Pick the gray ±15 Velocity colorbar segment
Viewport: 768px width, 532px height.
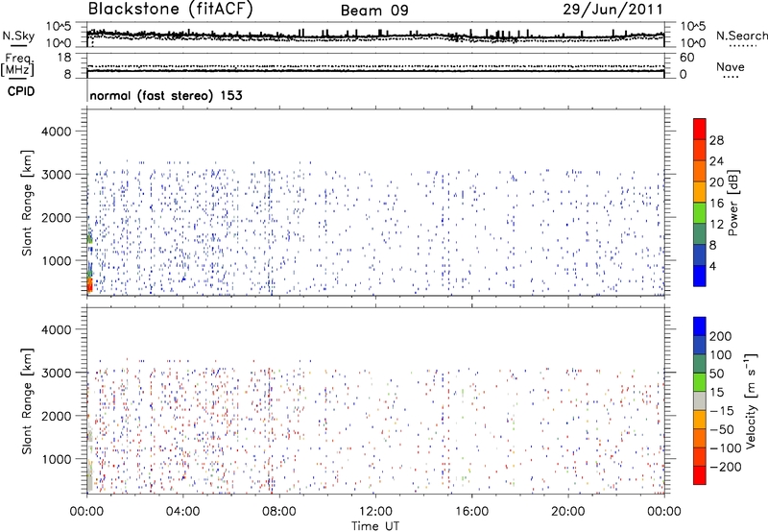[x=700, y=400]
